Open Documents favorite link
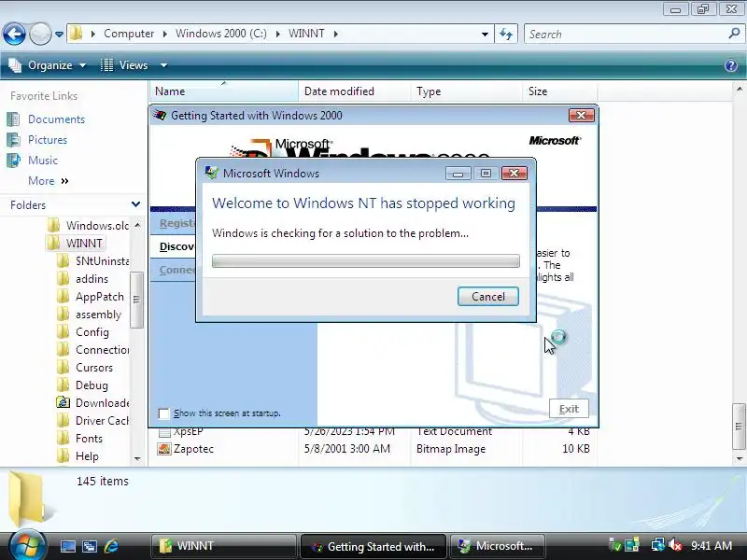Screen dimensions: 747x560 click(x=56, y=119)
